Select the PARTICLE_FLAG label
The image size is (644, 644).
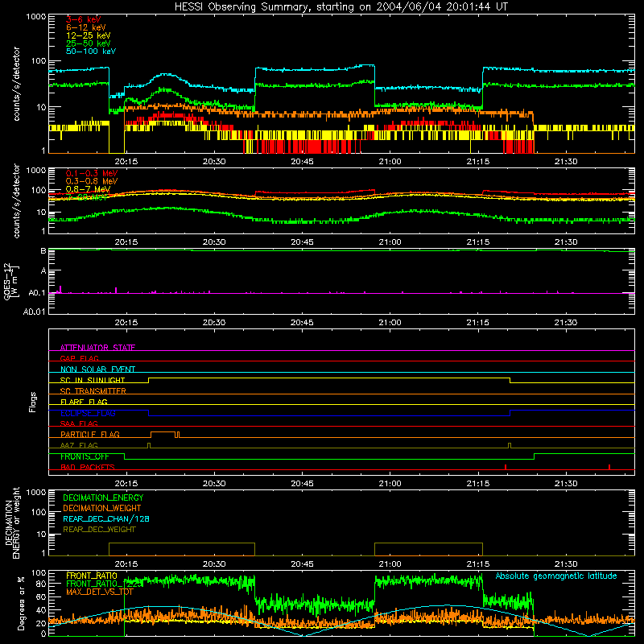[x=90, y=434]
